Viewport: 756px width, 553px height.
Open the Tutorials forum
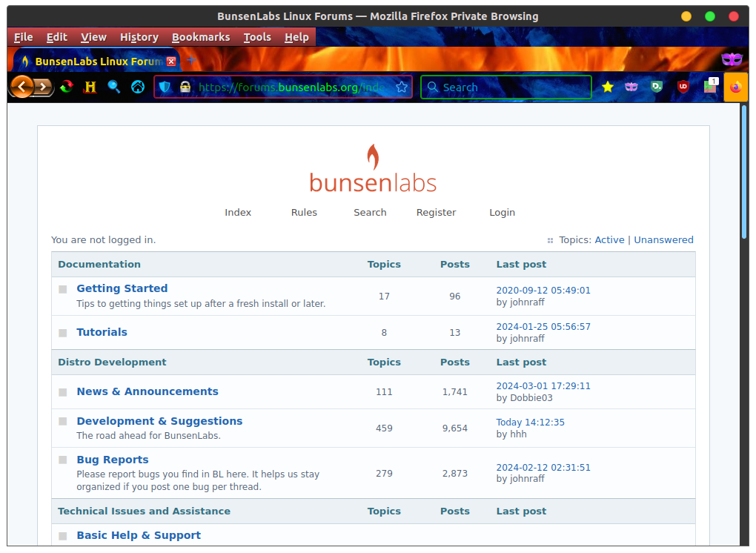click(x=102, y=332)
